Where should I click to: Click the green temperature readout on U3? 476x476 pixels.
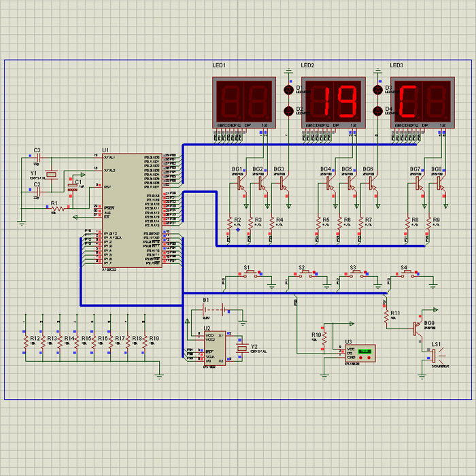click(x=365, y=352)
